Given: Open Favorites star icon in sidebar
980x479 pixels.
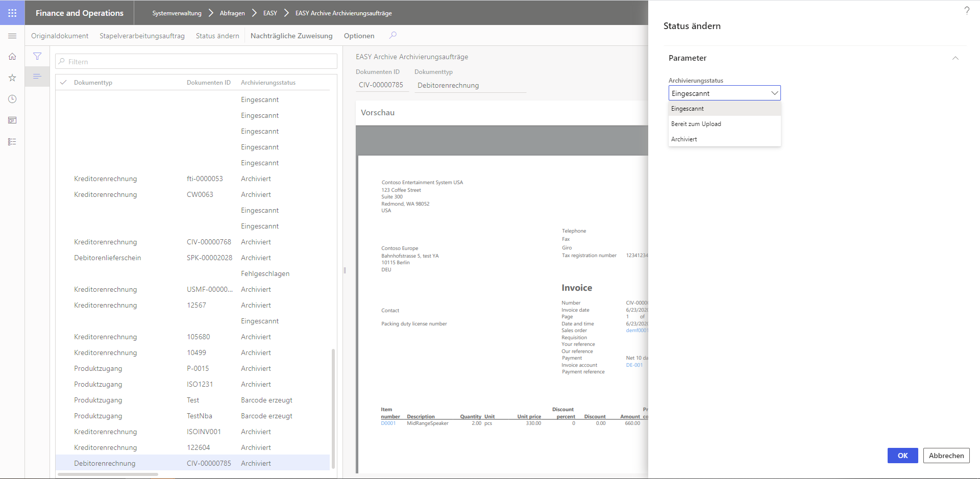Looking at the screenshot, I should tap(12, 78).
